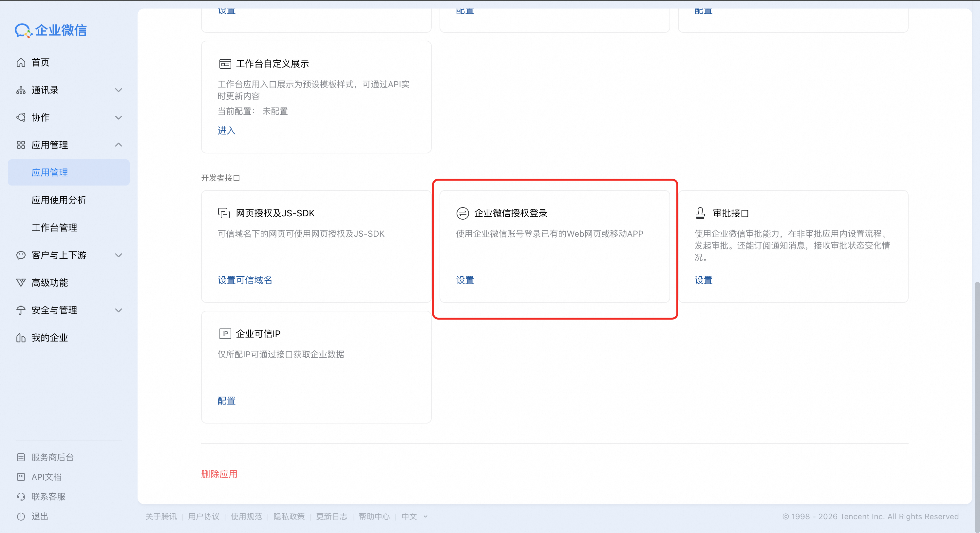Click 设置可信域名 link
Image resolution: width=980 pixels, height=533 pixels.
pos(245,280)
